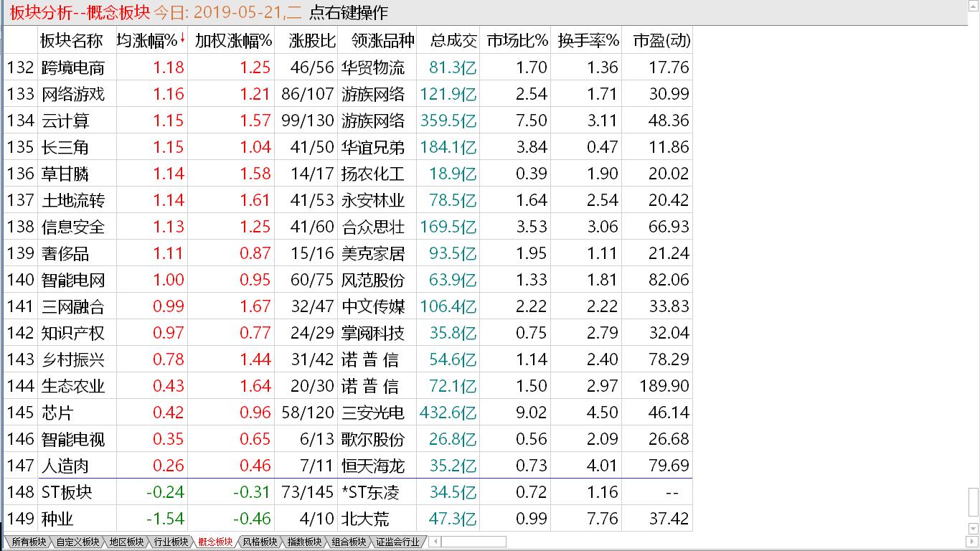Click leading stock 掌阅科技
The height and width of the screenshot is (551, 980).
(x=373, y=333)
